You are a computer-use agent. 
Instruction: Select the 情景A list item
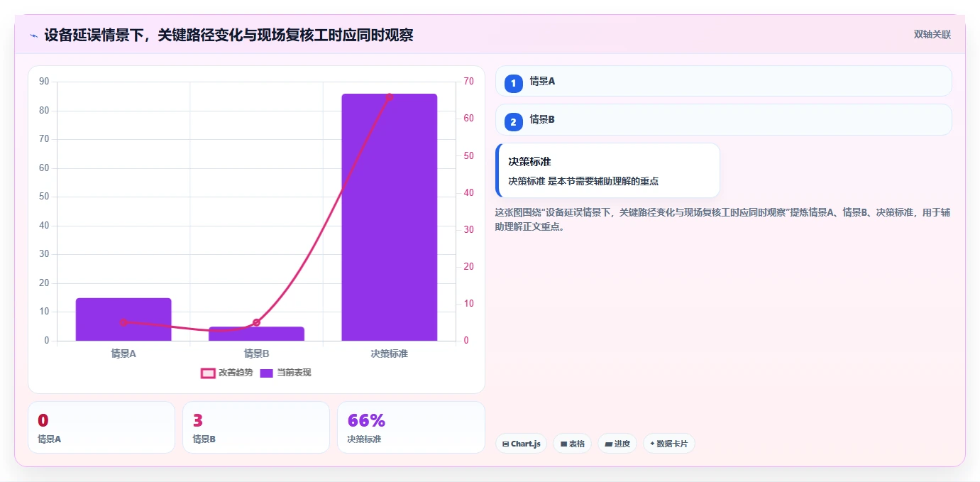click(723, 81)
